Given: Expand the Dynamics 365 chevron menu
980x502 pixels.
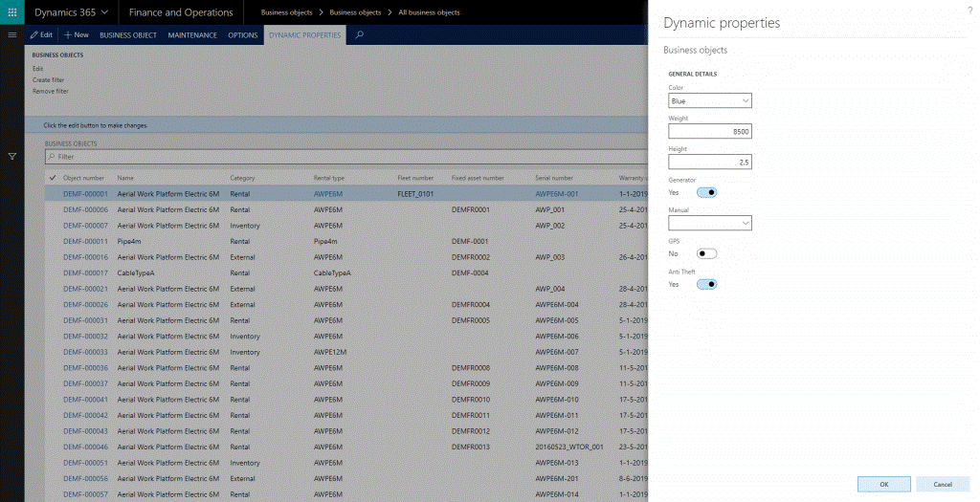Looking at the screenshot, I should pos(104,12).
